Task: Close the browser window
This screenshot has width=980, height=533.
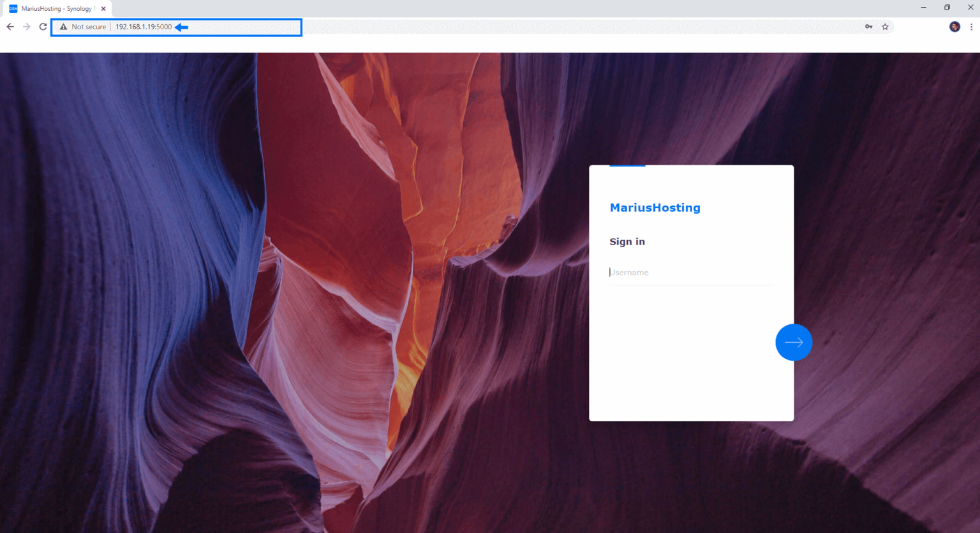Action: coord(970,8)
